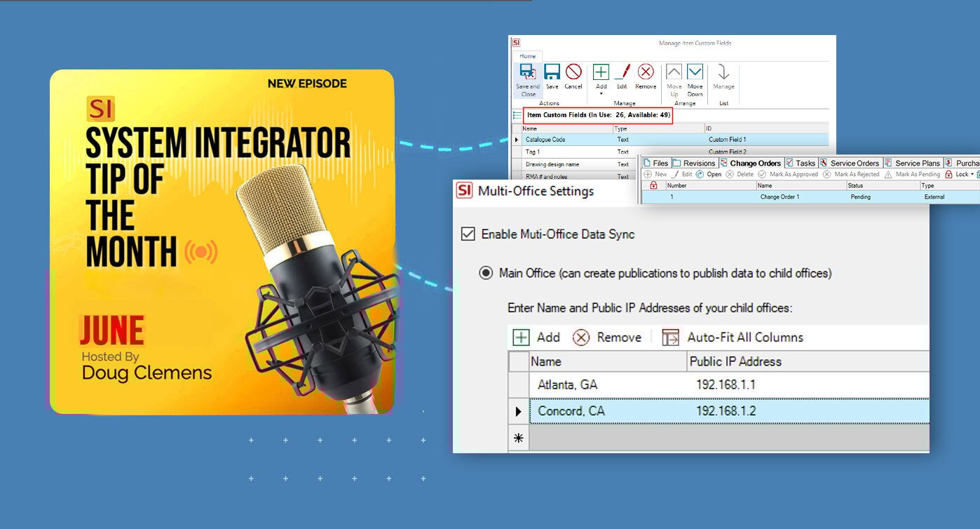Click the Save icon in the Actions group
The width and height of the screenshot is (980, 529).
coord(552,72)
